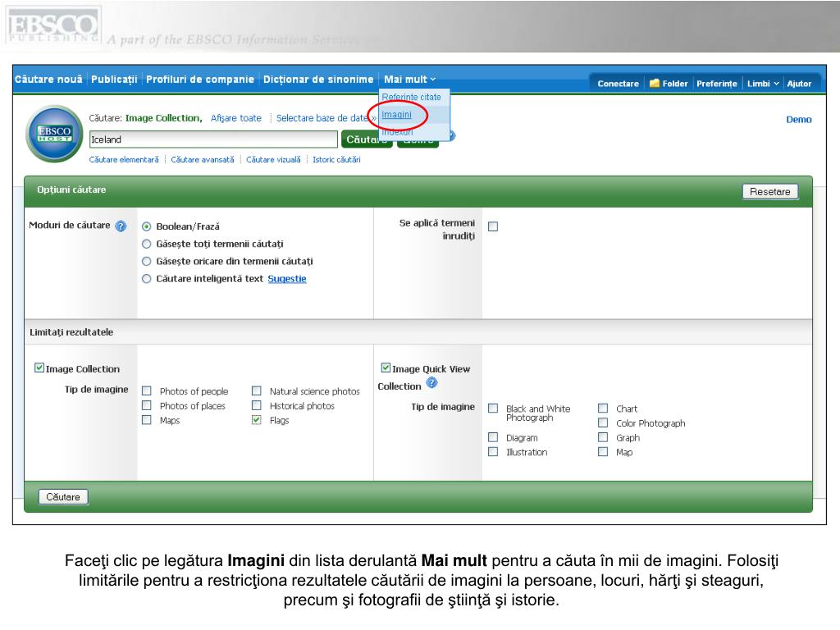Open the Limbi language dropdown
Image resolution: width=840 pixels, height=630 pixels.
[x=762, y=84]
